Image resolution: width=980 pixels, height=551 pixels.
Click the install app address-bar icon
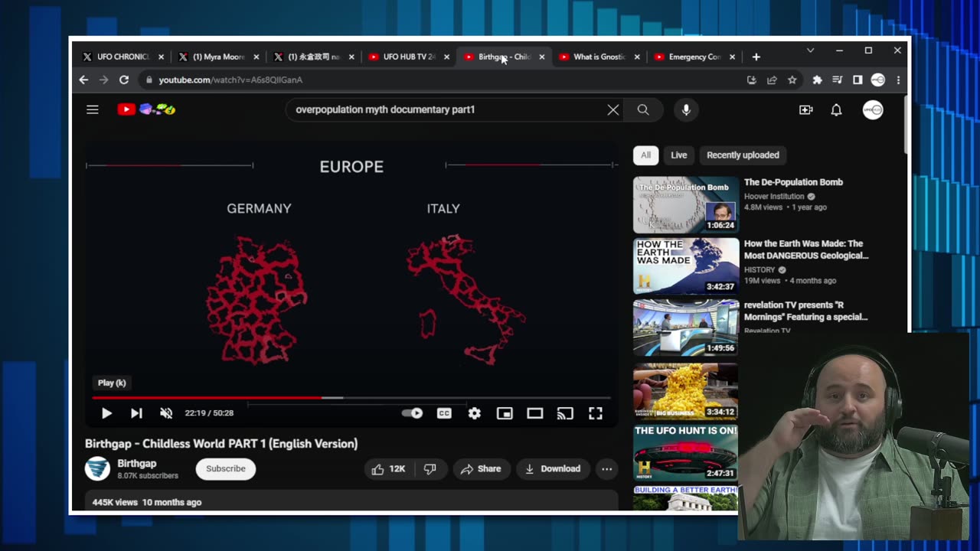click(752, 80)
